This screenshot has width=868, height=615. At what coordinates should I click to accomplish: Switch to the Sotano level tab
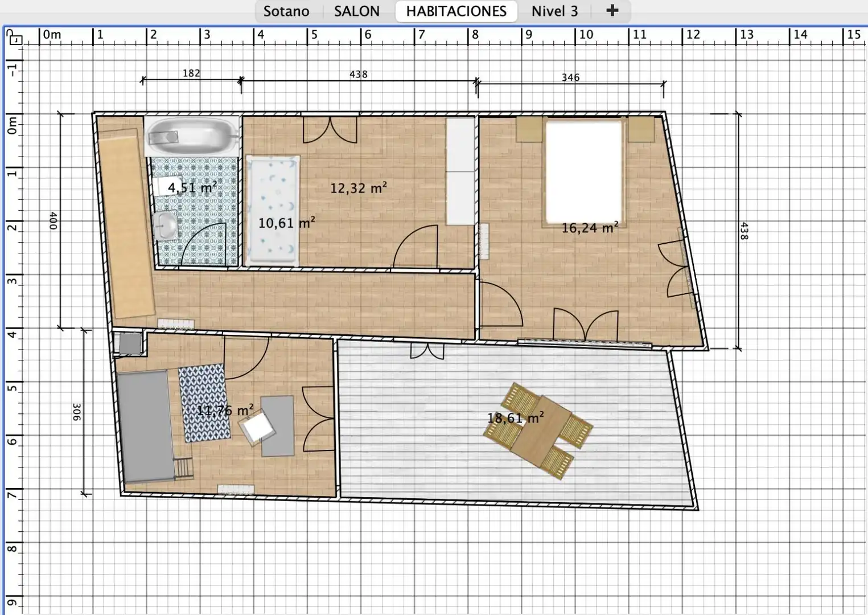click(286, 11)
